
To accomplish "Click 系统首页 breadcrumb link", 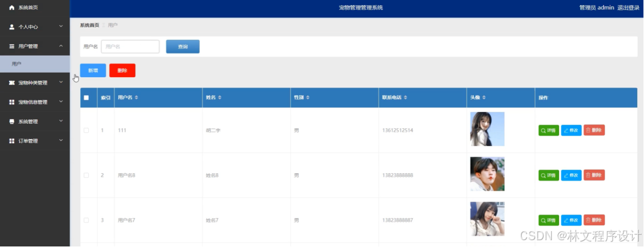I will [89, 26].
